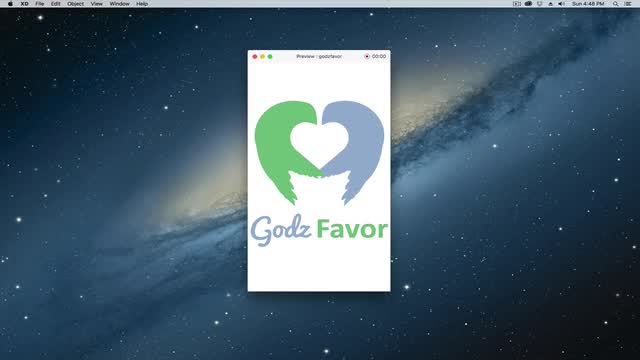Open Spotlight search in menu bar
The width and height of the screenshot is (640, 360).
[615, 4]
